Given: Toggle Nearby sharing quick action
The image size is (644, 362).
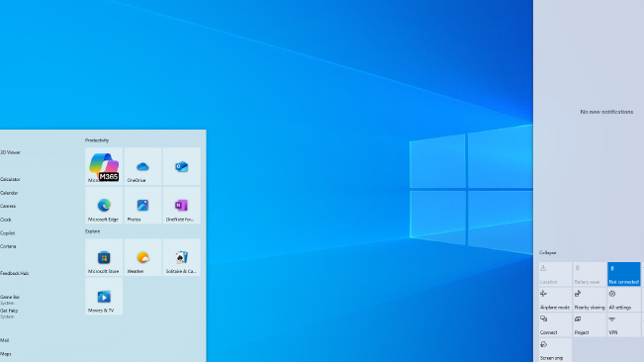Looking at the screenshot, I should click(590, 300).
